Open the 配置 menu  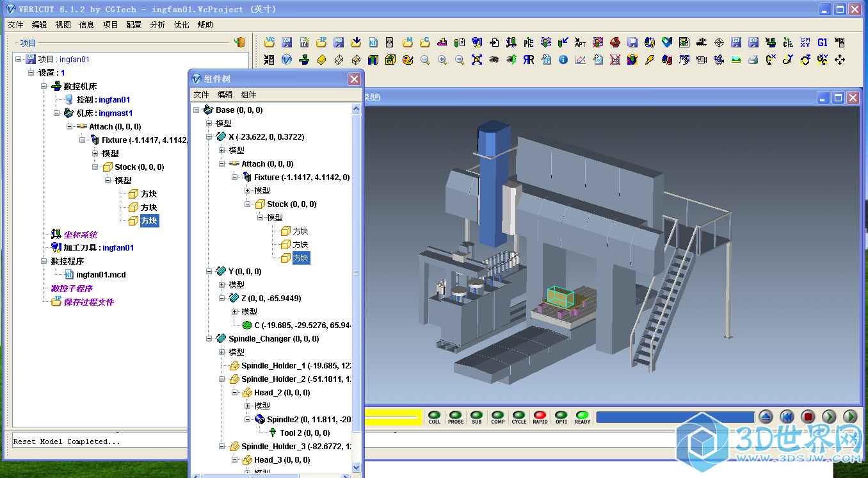pos(134,25)
